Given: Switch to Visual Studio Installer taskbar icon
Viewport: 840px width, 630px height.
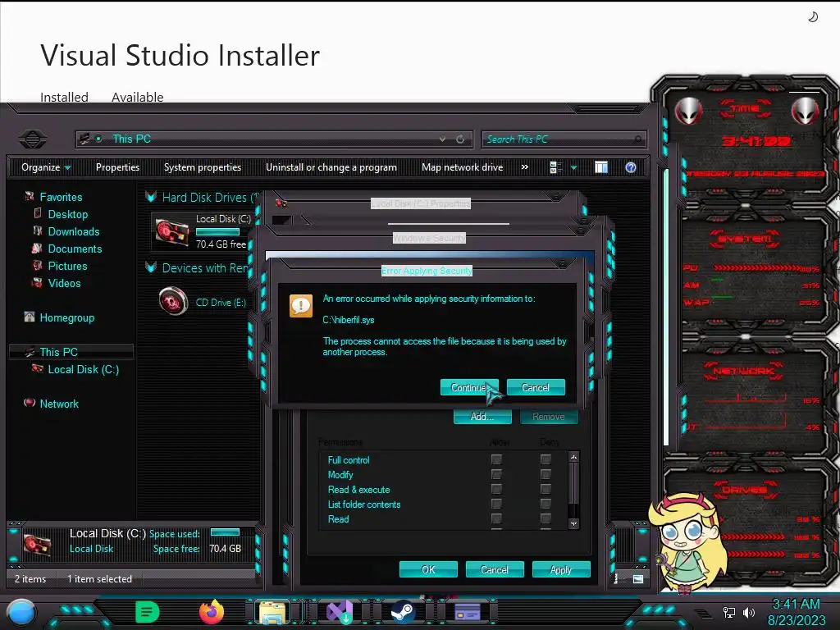Looking at the screenshot, I should (x=339, y=612).
